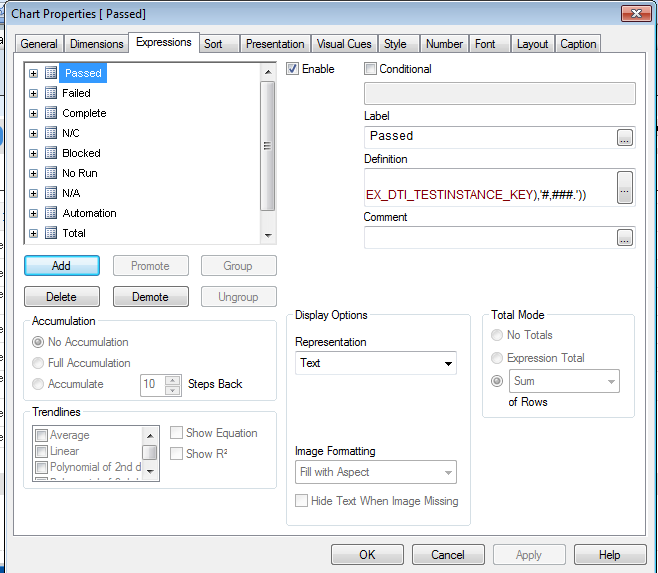Go to the Visual Cues tab

tap(344, 44)
